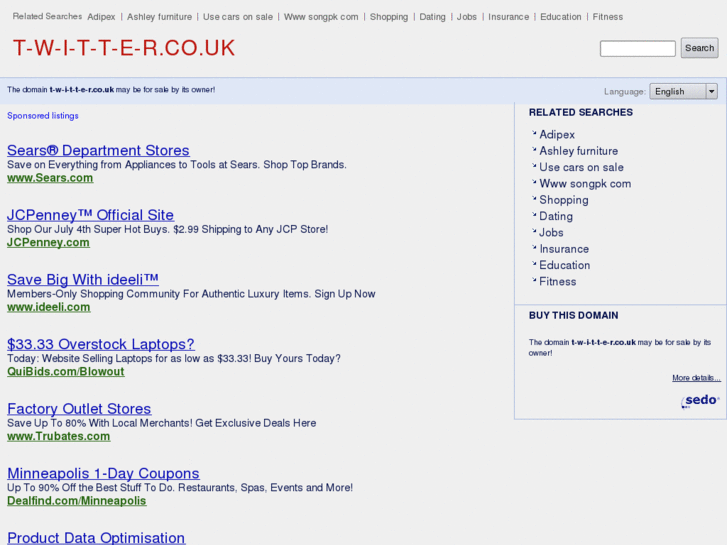Click the Sponsored listings label

coord(43,116)
